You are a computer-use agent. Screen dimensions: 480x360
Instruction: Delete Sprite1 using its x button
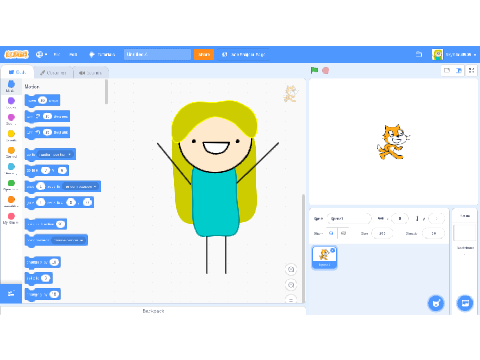coord(332,250)
